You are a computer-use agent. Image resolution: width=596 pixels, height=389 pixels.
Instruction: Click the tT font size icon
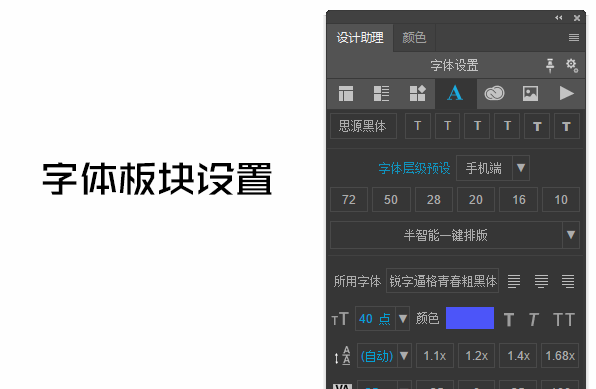(340, 319)
